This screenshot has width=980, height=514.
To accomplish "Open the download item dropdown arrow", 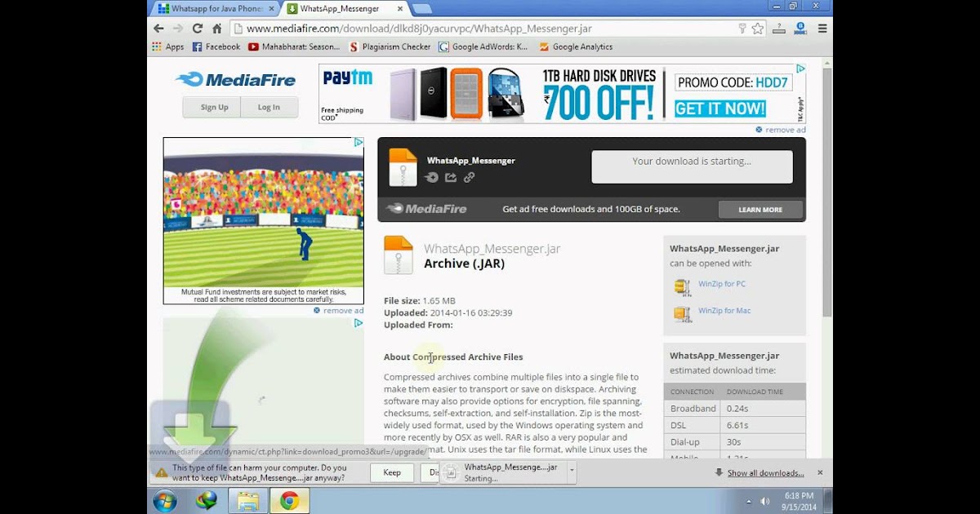I will [x=572, y=470].
